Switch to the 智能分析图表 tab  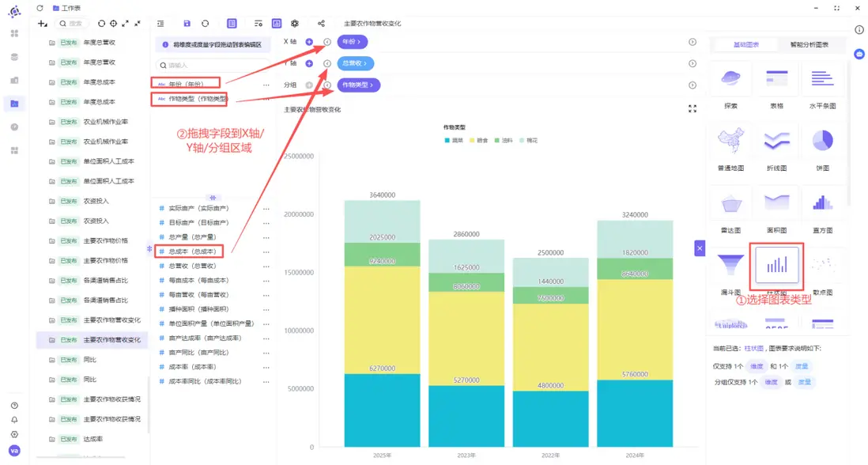pyautogui.click(x=809, y=45)
